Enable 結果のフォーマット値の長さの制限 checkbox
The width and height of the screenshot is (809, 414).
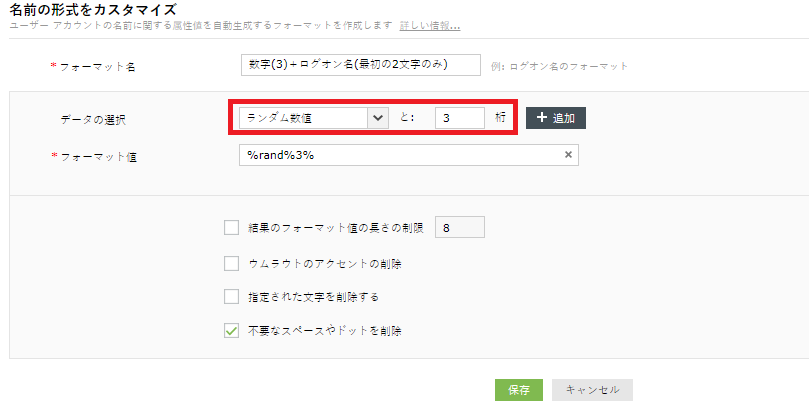[x=232, y=228]
